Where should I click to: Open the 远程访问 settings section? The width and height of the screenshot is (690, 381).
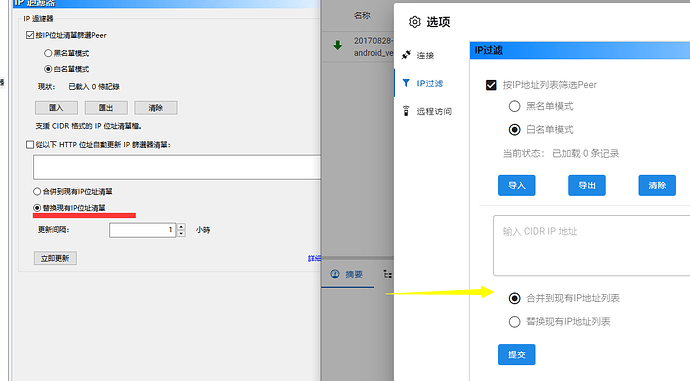pos(427,111)
